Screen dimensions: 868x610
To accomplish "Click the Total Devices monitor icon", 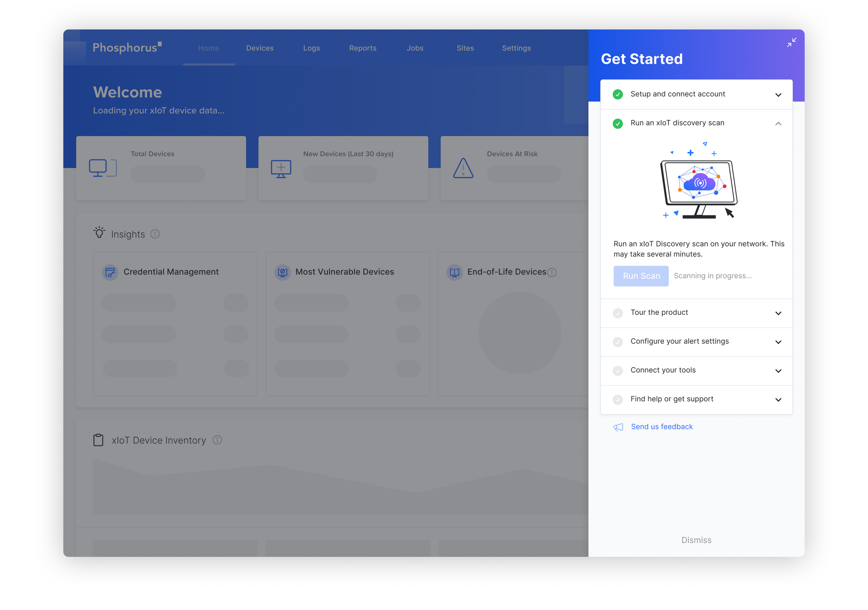I will click(x=102, y=168).
